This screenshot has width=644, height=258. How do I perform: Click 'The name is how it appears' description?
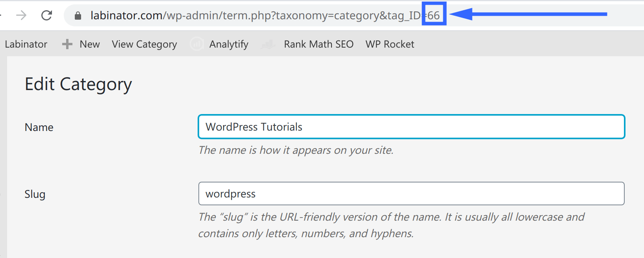point(296,150)
